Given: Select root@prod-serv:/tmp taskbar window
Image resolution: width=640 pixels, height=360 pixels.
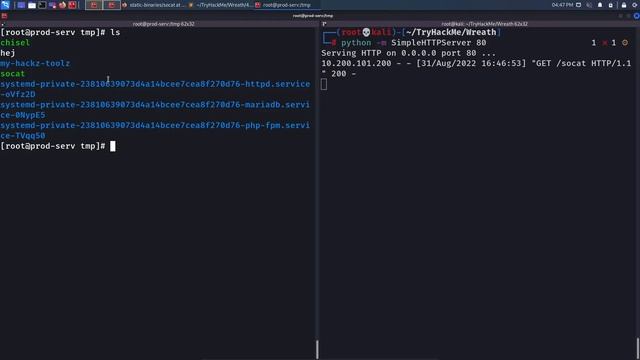Looking at the screenshot, I should pyautogui.click(x=284, y=5).
